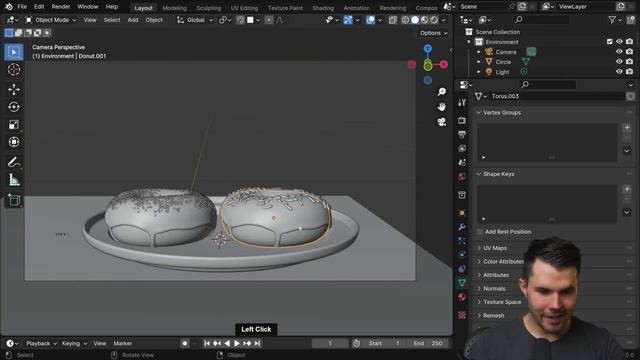Expand the Light item in outliner
The width and height of the screenshot is (640, 360).
(478, 72)
